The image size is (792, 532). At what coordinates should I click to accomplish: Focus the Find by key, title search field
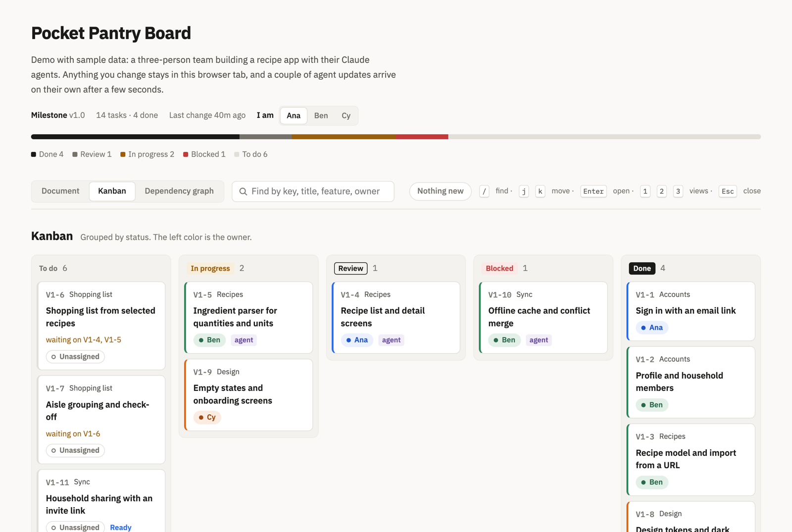[x=313, y=192]
